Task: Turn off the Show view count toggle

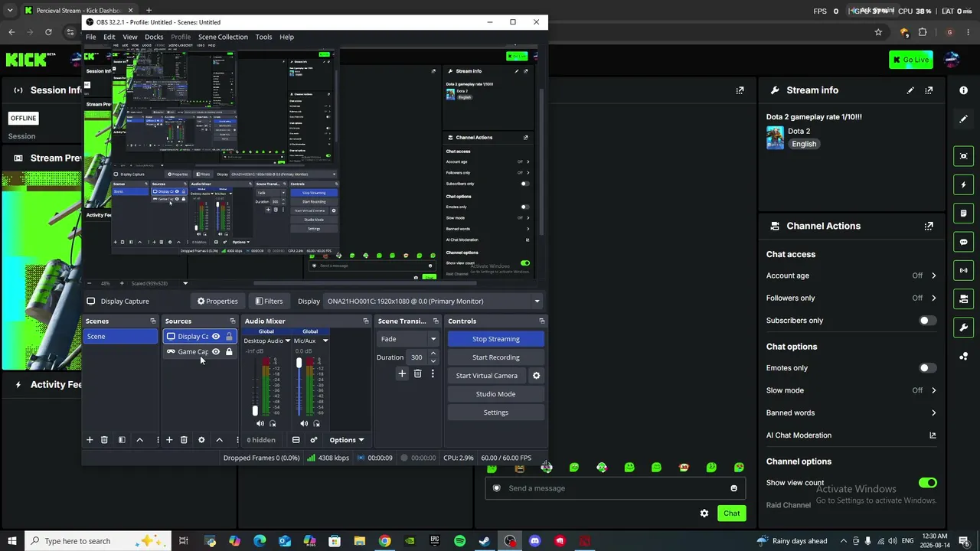Action: point(927,483)
